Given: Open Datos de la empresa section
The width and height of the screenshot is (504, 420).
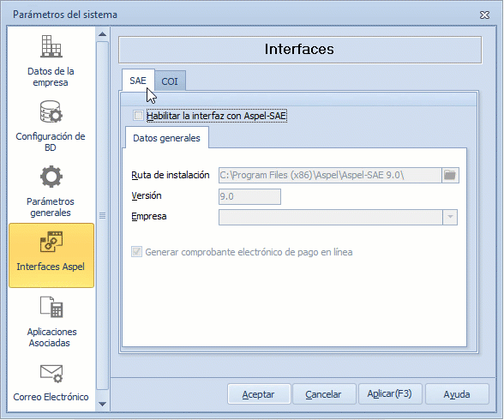Looking at the screenshot, I should (51, 60).
